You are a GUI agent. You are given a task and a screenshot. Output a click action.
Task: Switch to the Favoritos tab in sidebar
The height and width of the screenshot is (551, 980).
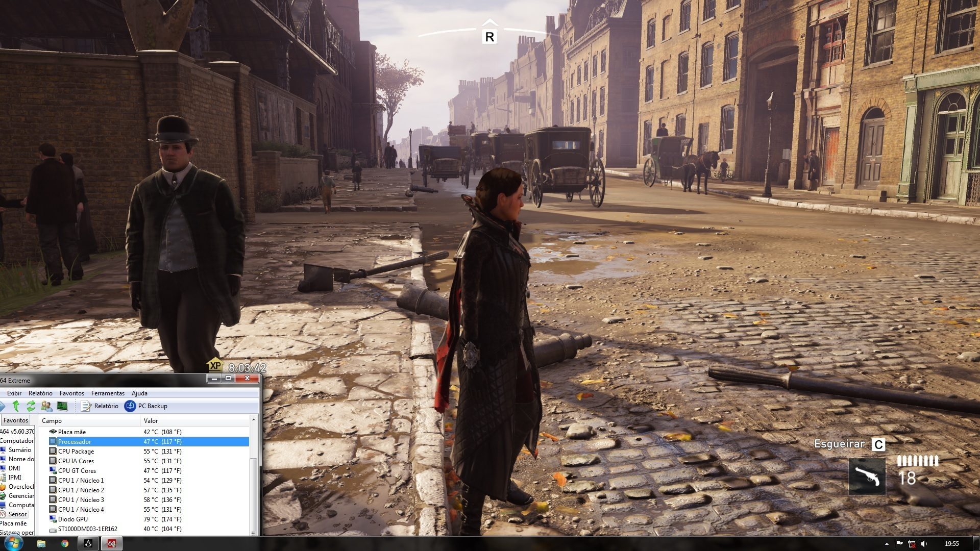pos(16,420)
